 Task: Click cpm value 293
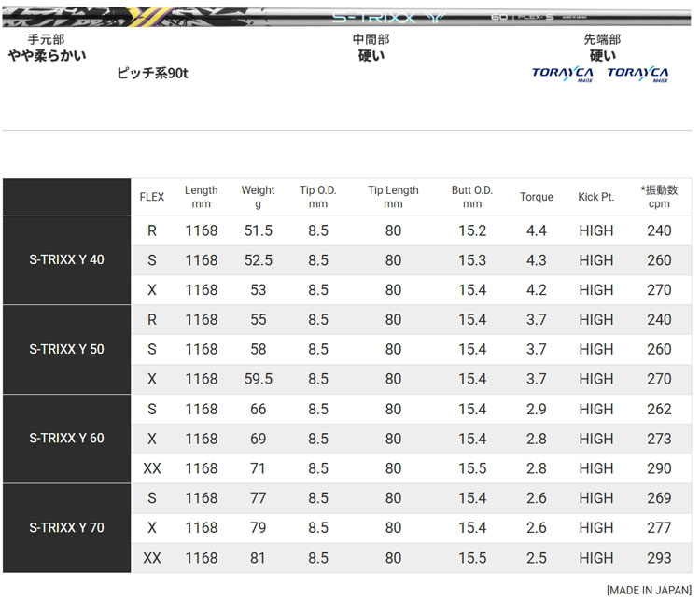(x=659, y=558)
